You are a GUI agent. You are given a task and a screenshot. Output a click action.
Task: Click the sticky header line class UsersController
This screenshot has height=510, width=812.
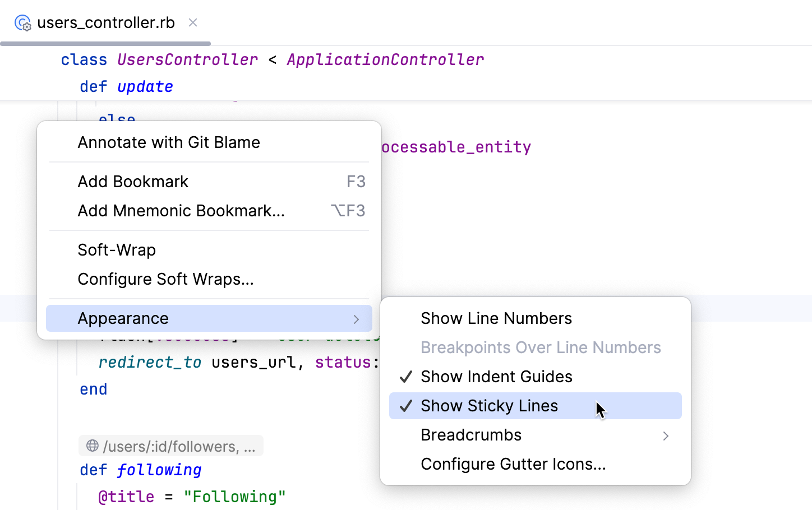[272, 59]
